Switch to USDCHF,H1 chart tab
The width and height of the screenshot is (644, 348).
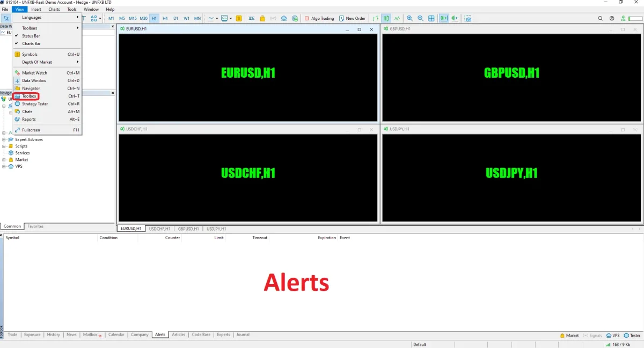coord(159,228)
